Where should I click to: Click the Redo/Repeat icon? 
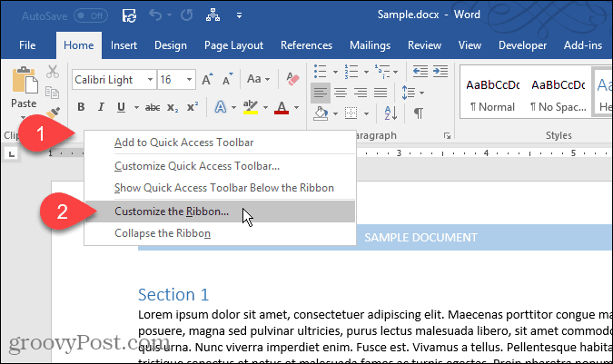click(187, 15)
